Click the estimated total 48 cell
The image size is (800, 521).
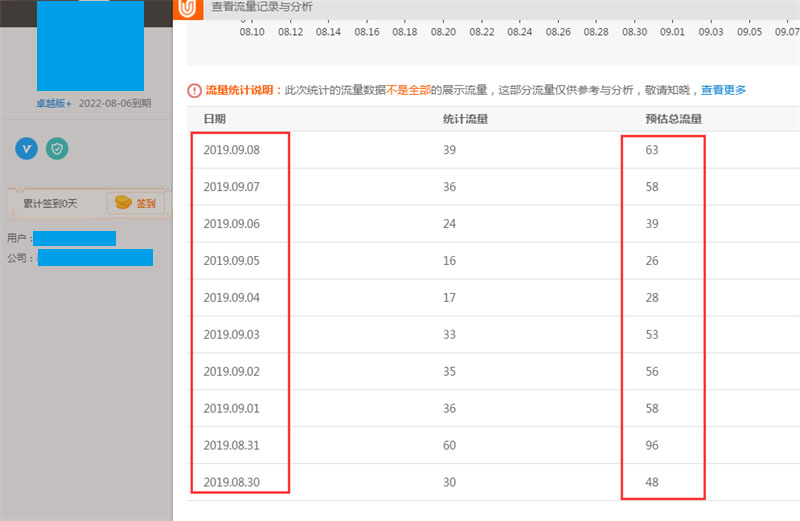tap(652, 482)
